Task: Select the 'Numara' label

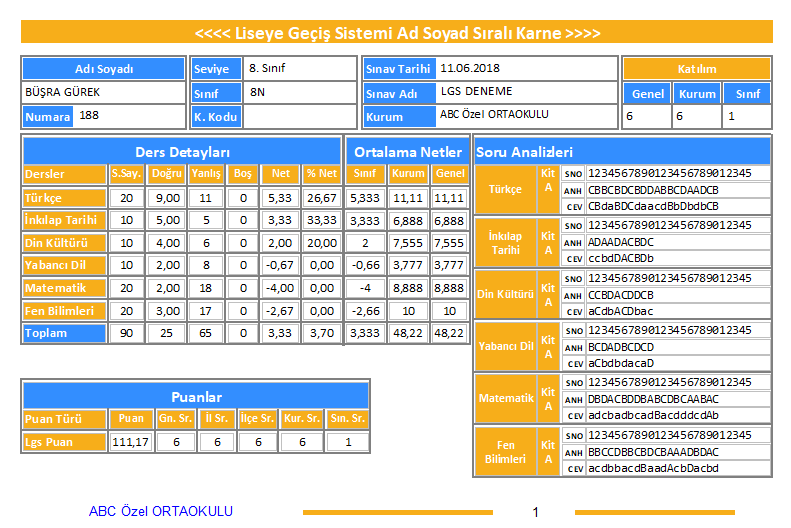Action: pyautogui.click(x=48, y=116)
